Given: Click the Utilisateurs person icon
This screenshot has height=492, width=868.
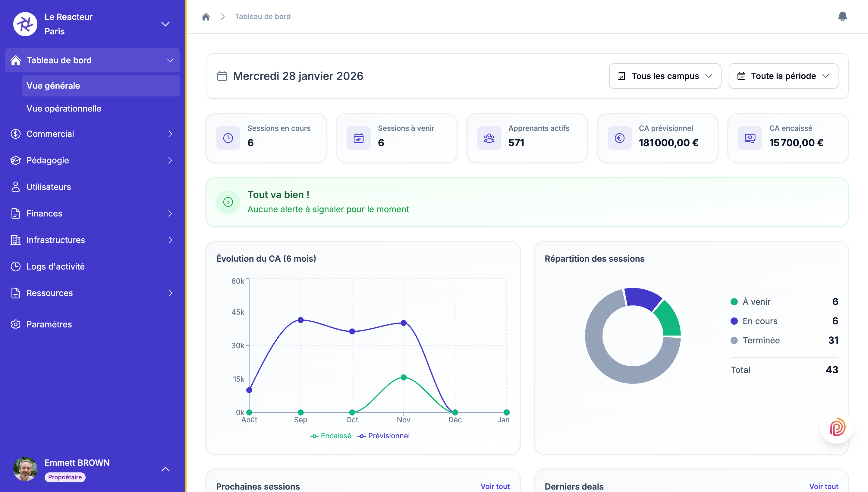Looking at the screenshot, I should [16, 187].
